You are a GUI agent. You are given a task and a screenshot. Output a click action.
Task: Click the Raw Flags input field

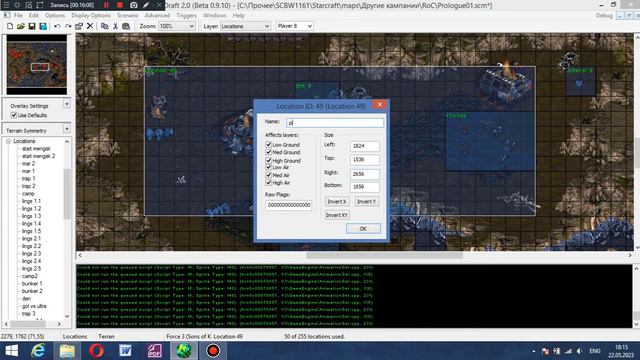coord(289,205)
